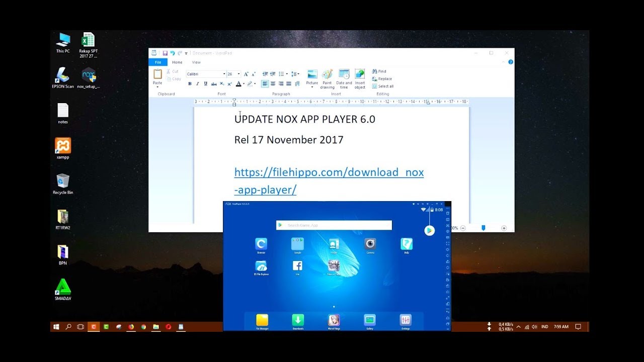Image resolution: width=644 pixels, height=362 pixels.
Task: Select Center alignment in WordPad
Action: click(x=273, y=84)
